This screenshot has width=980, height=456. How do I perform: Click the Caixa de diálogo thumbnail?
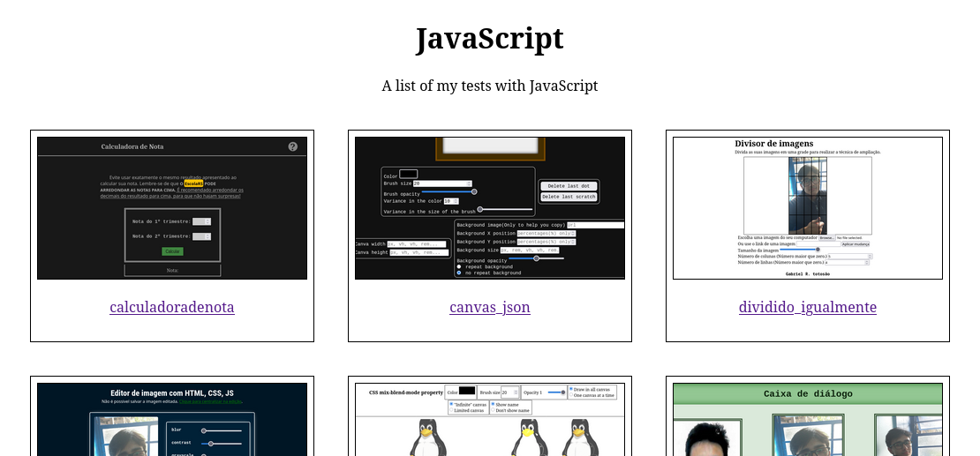(x=808, y=419)
